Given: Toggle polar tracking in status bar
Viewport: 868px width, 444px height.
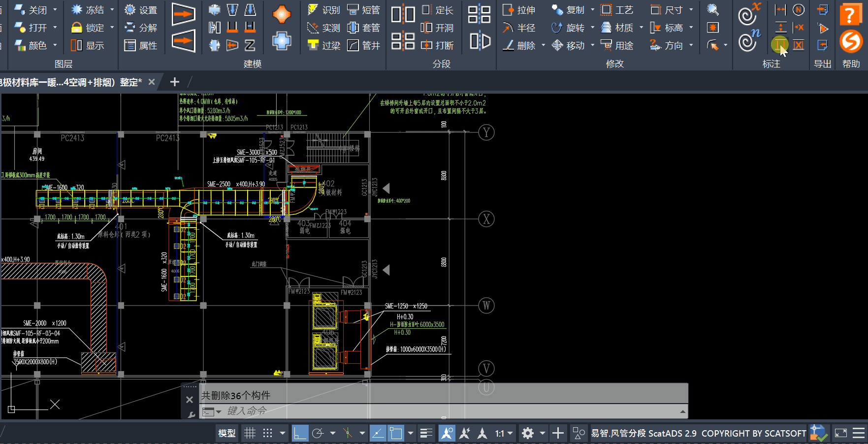Looking at the screenshot, I should (318, 433).
